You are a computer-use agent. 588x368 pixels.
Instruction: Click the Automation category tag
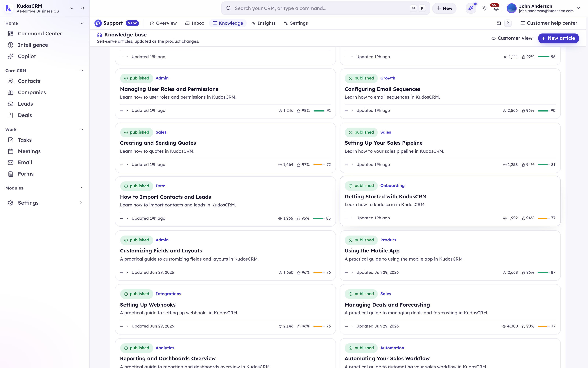[x=392, y=348]
